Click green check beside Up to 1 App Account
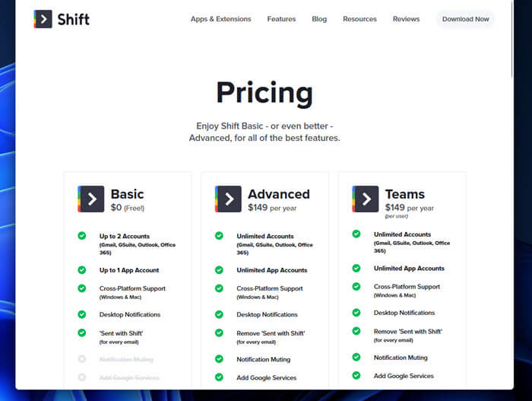Viewport: 532px width, 401px height. tap(82, 270)
